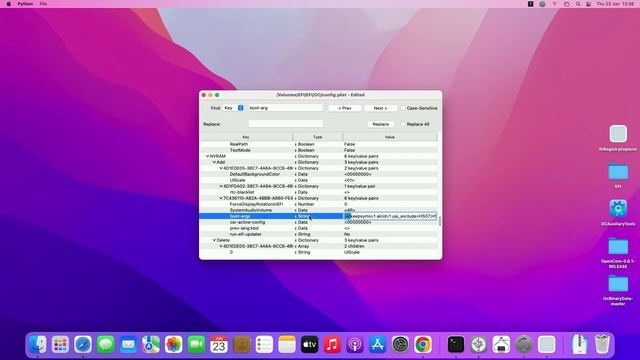The image size is (640, 360).
Task: Open Notes app in the dock
Action: tap(287, 344)
